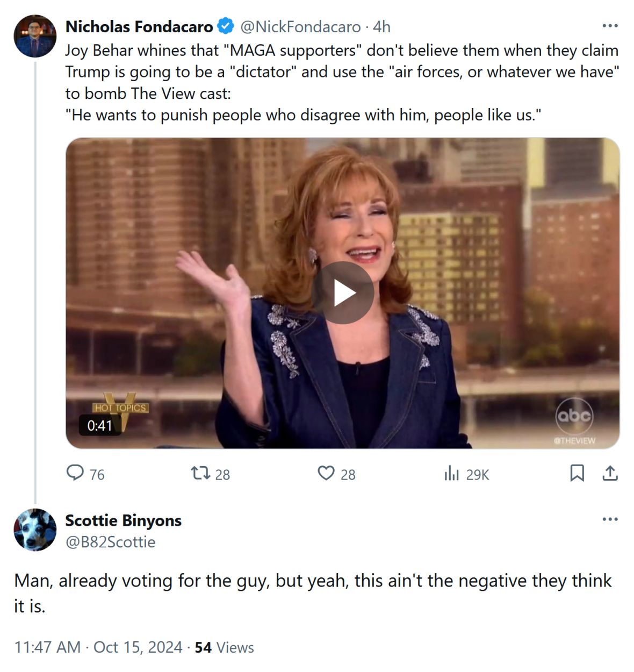Image resolution: width=634 pixels, height=672 pixels.
Task: Open the views analytics icon
Action: click(x=452, y=473)
